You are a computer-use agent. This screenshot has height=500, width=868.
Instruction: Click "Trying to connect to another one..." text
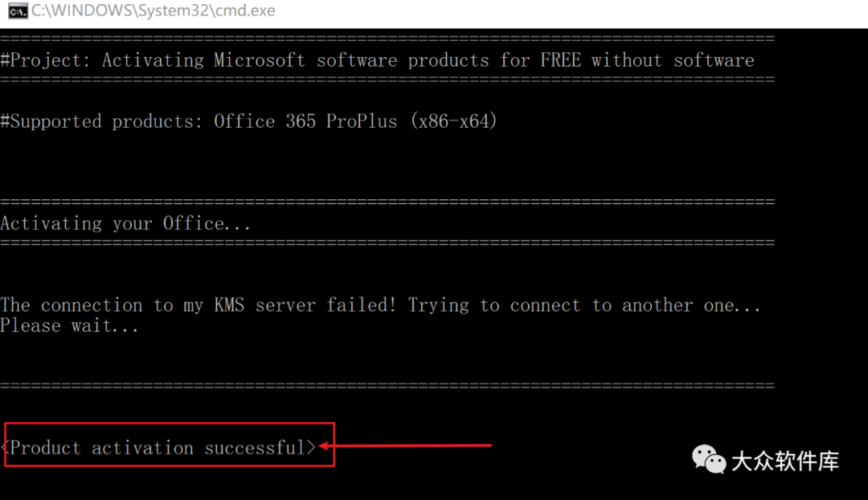(x=583, y=305)
